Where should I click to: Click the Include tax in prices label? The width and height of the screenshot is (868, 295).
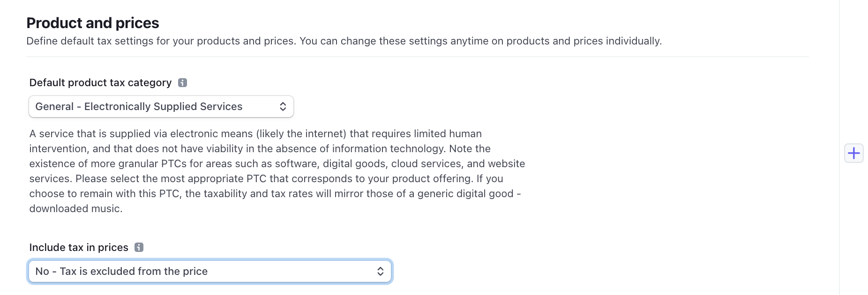pos(78,247)
